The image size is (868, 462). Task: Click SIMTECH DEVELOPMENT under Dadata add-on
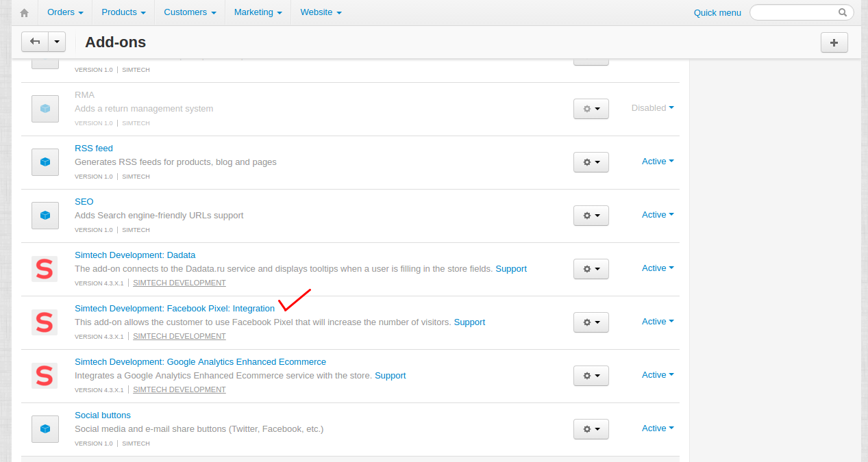[x=179, y=283]
